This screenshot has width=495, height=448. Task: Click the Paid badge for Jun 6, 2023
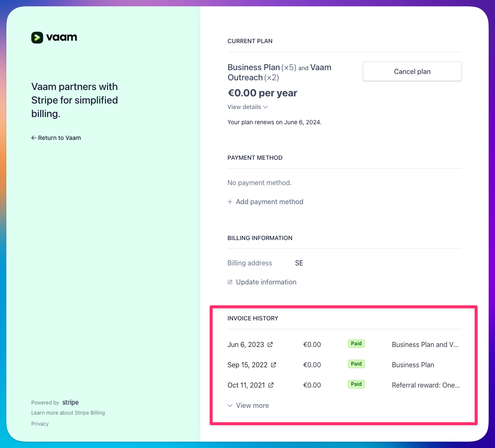pos(356,344)
